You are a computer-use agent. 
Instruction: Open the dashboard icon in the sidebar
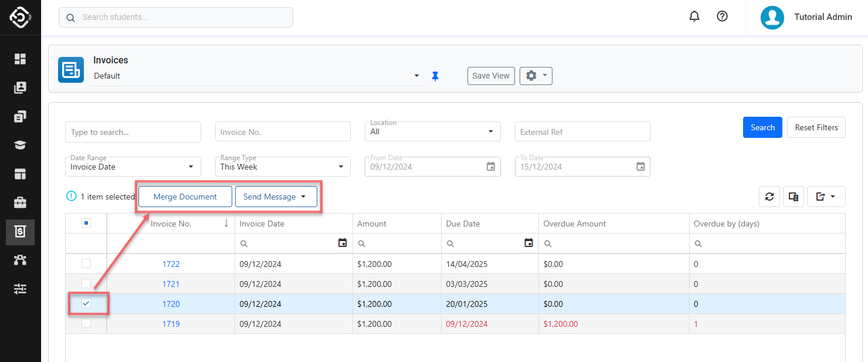[x=21, y=59]
